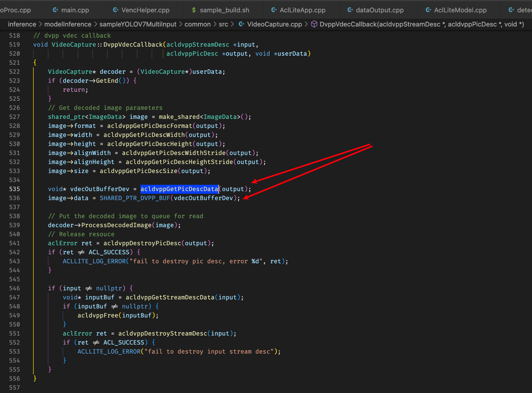The width and height of the screenshot is (532, 393).
Task: Click the 'Release resouce' comment on line 540
Action: click(x=81, y=234)
